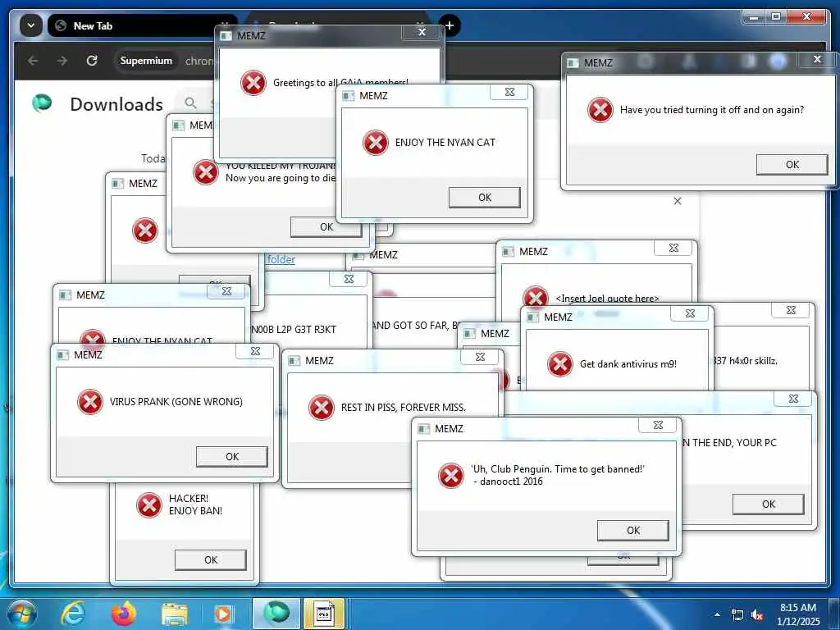Close the 'Get dank antivirus m9!' dialog
Image resolution: width=840 pixels, height=630 pixels.
pos(691,313)
